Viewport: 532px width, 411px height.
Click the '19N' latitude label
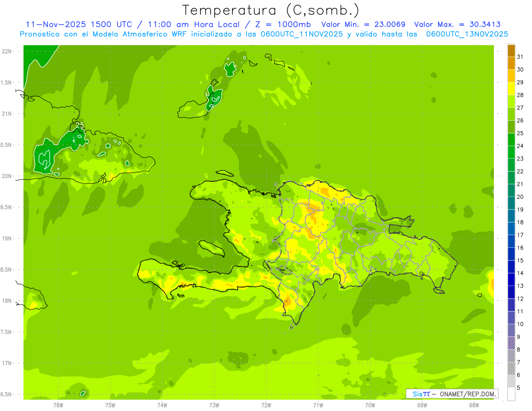click(x=7, y=239)
